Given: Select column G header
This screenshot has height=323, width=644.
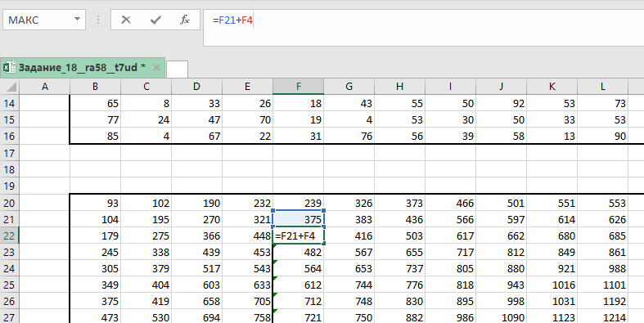Looking at the screenshot, I should click(x=349, y=87).
